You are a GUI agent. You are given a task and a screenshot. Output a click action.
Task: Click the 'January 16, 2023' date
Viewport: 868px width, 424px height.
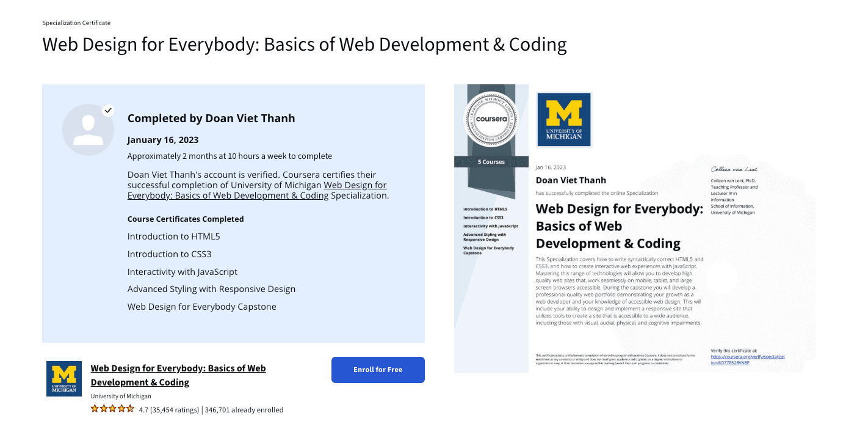pos(163,140)
